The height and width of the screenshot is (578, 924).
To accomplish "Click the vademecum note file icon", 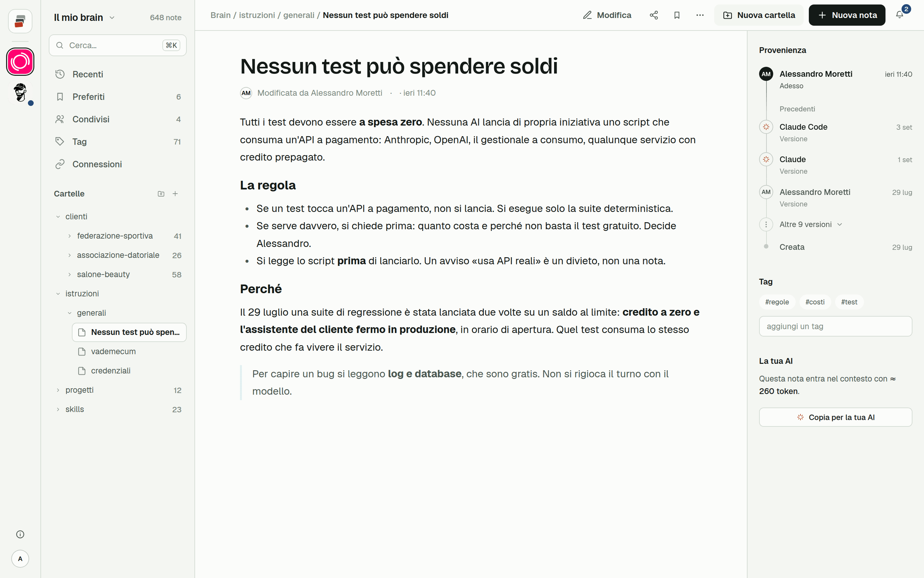I will (82, 351).
